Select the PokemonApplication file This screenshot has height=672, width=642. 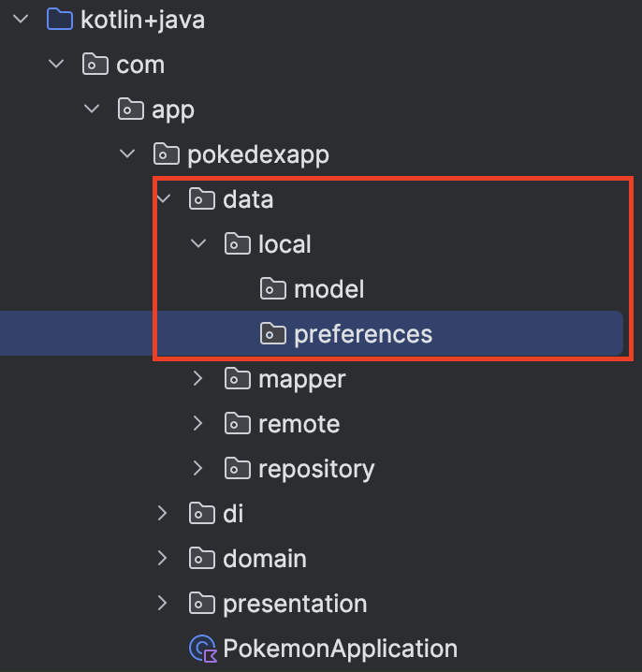pos(340,649)
